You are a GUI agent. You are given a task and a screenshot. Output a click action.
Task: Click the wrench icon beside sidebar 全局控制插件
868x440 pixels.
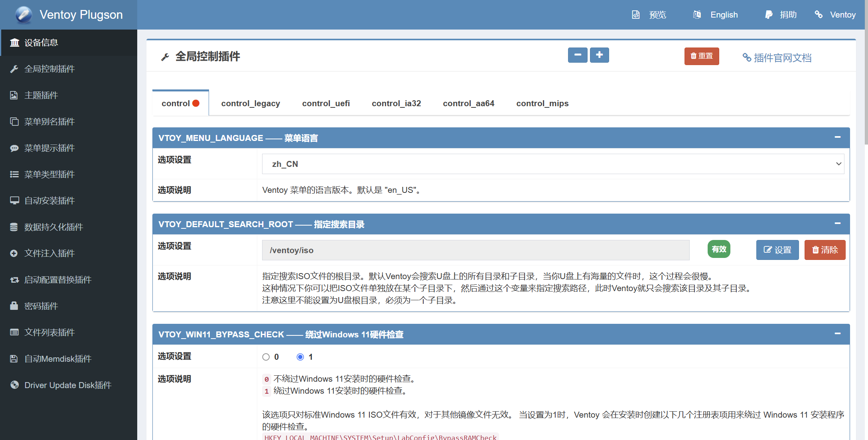[14, 69]
